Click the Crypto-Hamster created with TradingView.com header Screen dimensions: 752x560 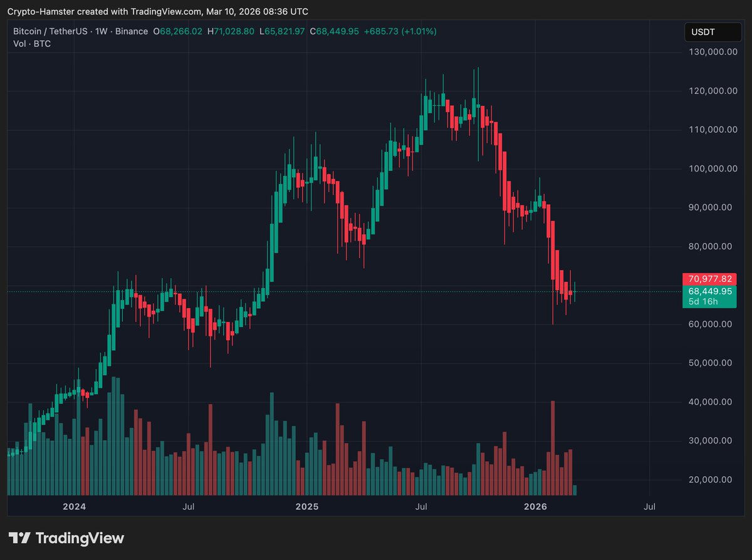click(157, 11)
